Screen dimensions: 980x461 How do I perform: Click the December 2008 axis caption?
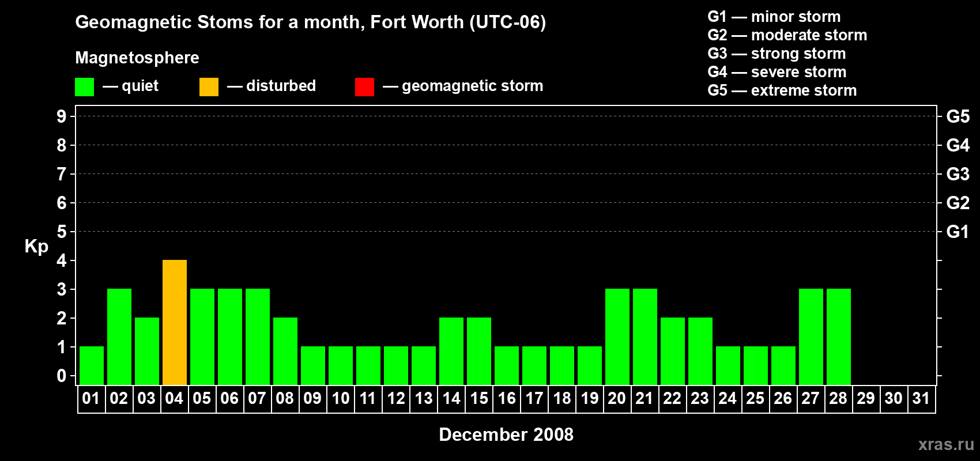coord(506,434)
